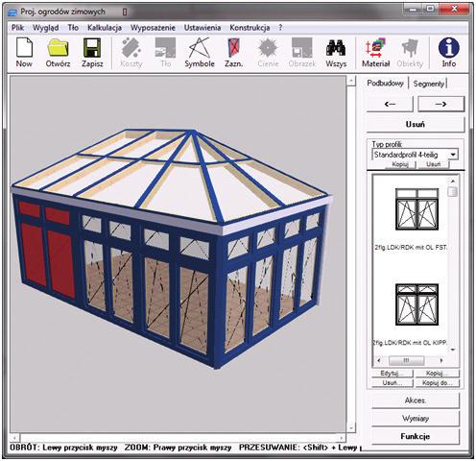Open the Kalkulacja menu

click(105, 28)
